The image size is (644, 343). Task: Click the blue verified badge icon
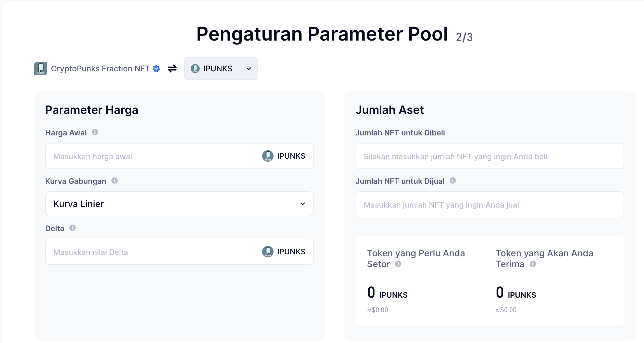click(x=157, y=69)
